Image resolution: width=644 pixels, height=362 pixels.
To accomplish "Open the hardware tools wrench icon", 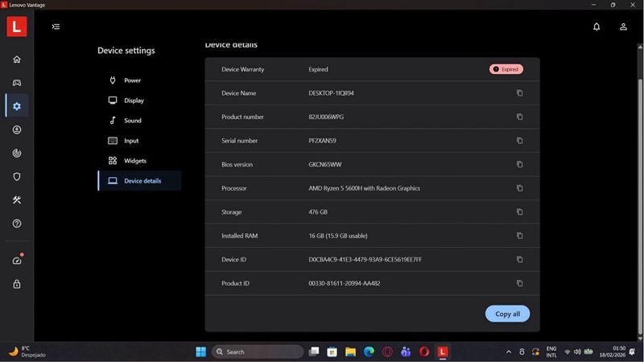I will point(17,200).
